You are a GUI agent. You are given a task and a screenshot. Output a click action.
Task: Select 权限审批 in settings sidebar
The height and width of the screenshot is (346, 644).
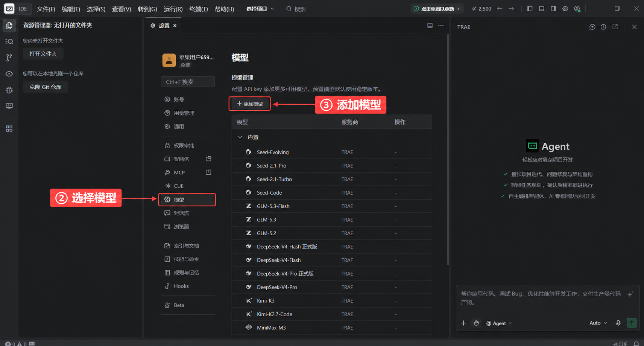tap(187, 145)
